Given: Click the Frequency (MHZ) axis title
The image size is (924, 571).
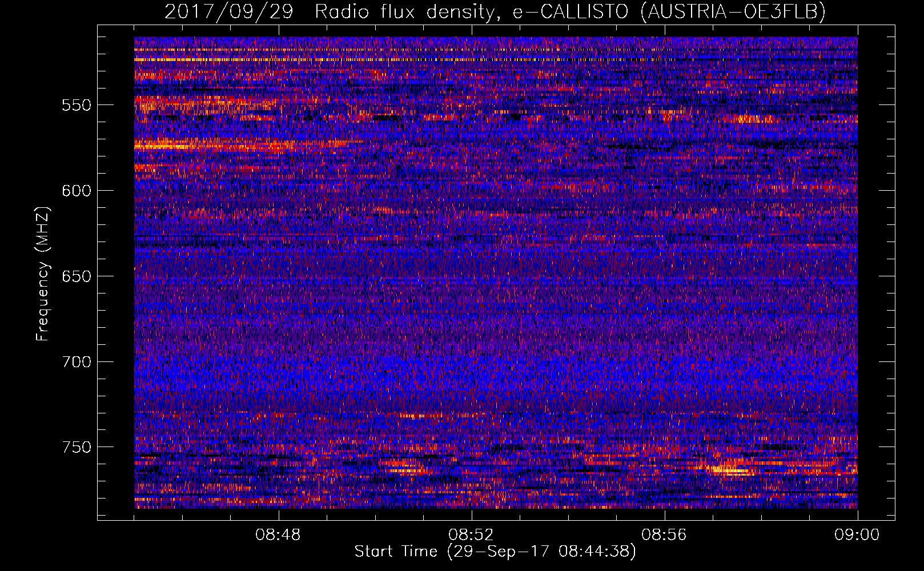Looking at the screenshot, I should tap(43, 274).
